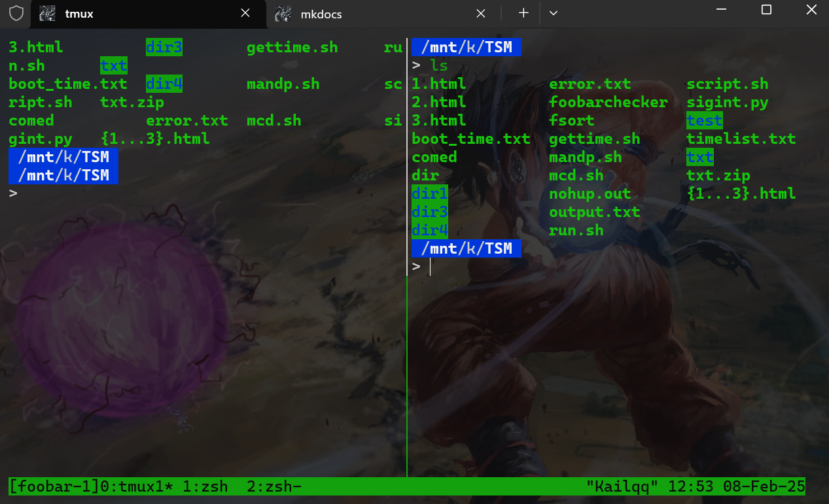Screen dimensions: 829x504
Task: Close the mkdocs tab
Action: tap(480, 13)
